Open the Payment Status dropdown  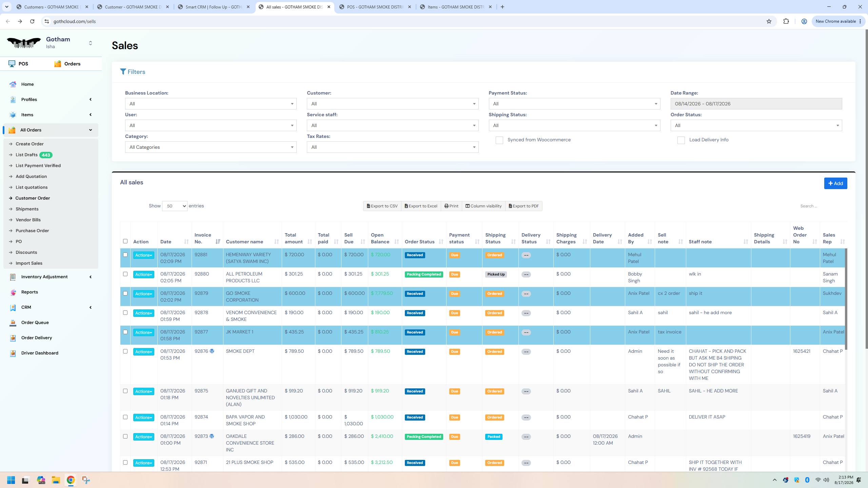(574, 104)
